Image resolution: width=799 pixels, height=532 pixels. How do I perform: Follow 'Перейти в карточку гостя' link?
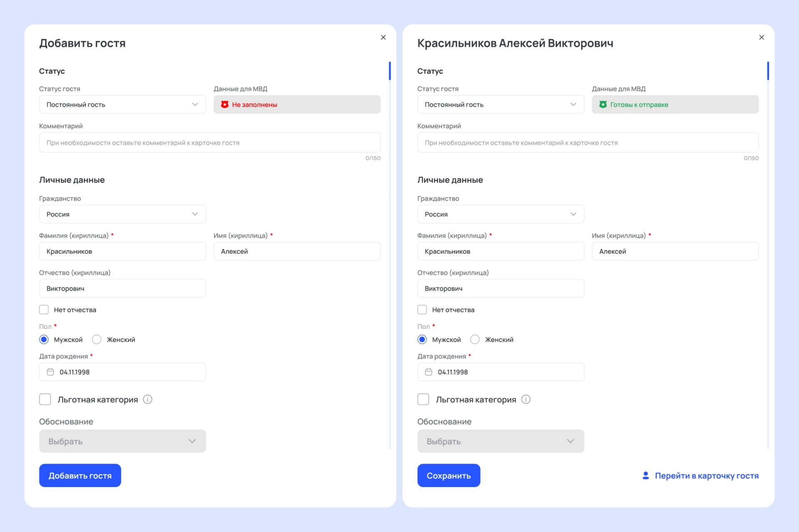(706, 475)
